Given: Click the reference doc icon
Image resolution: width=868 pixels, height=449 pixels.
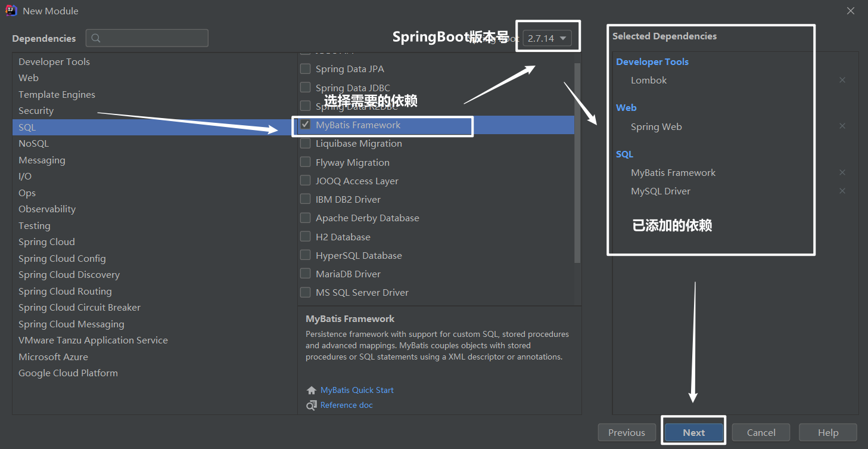Looking at the screenshot, I should tap(312, 405).
